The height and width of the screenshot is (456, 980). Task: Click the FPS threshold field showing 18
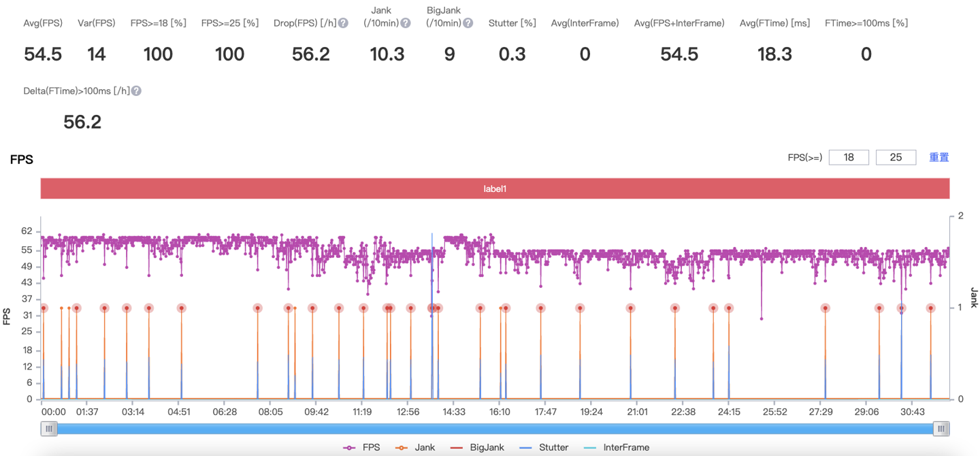849,157
